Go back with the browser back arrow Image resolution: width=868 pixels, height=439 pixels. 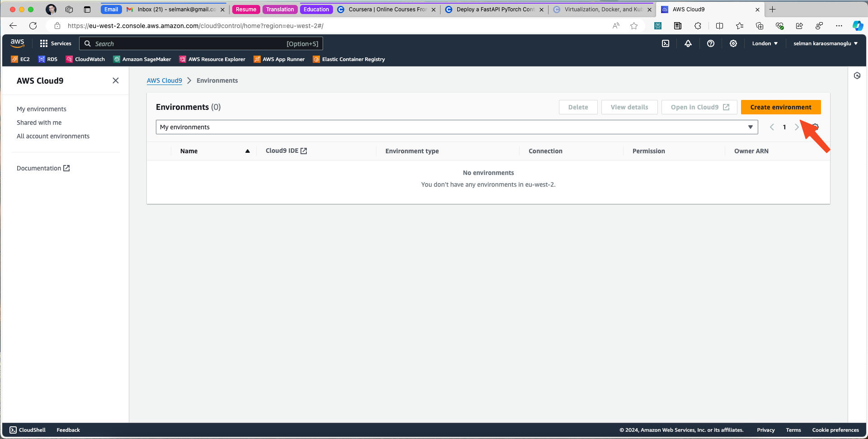point(13,26)
